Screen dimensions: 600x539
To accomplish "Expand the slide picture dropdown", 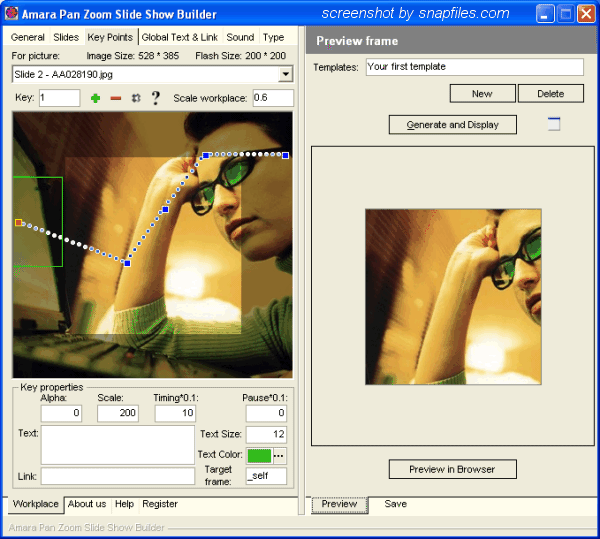I will click(285, 74).
